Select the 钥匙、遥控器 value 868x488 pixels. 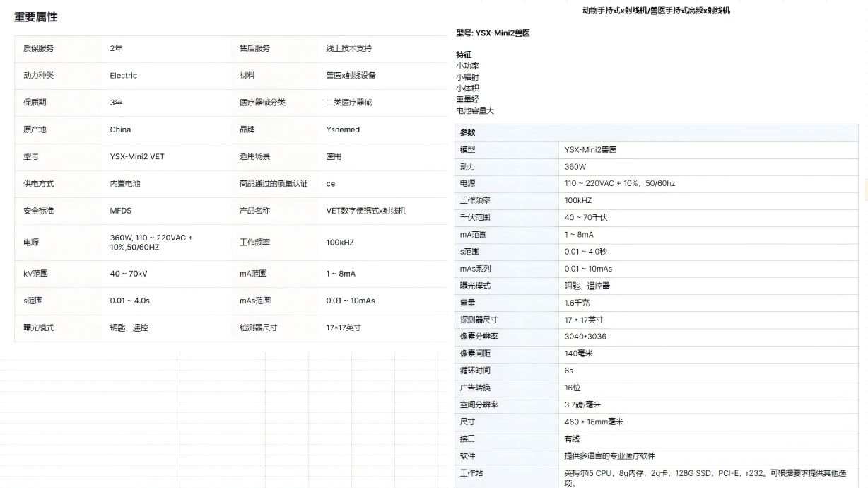pos(587,286)
